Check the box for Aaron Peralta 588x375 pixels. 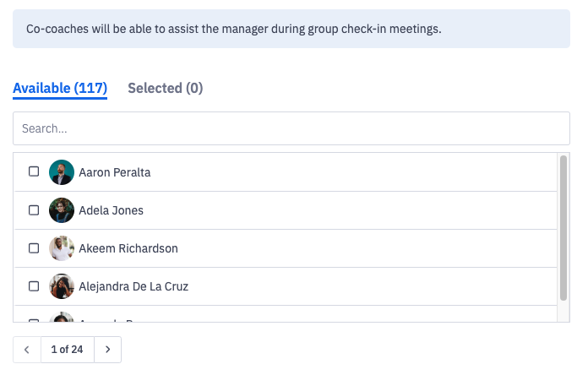tap(34, 171)
